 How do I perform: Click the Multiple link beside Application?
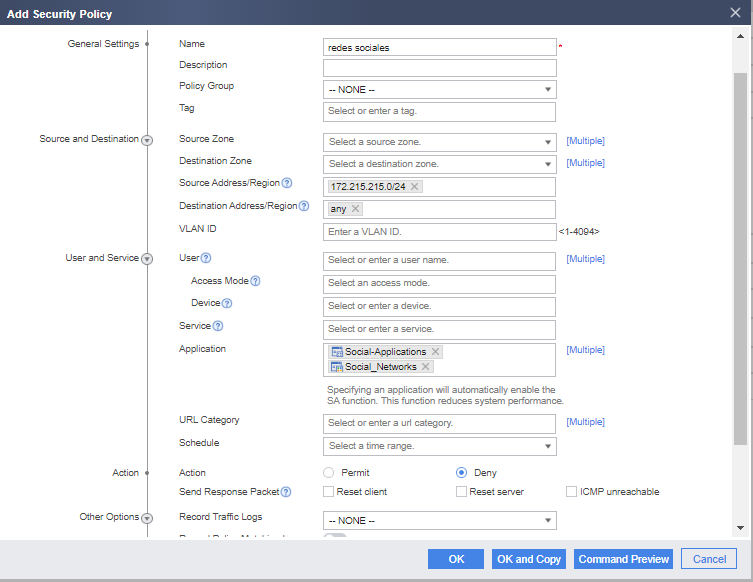(585, 350)
